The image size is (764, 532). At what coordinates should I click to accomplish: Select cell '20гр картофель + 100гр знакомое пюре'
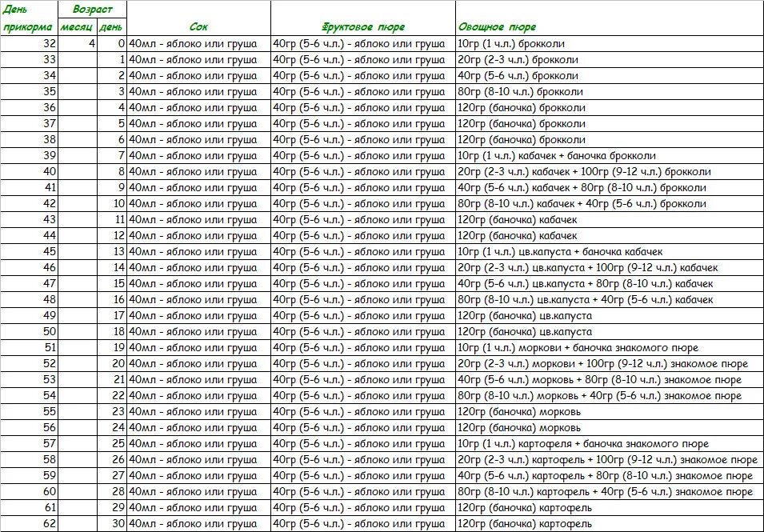pos(610,460)
